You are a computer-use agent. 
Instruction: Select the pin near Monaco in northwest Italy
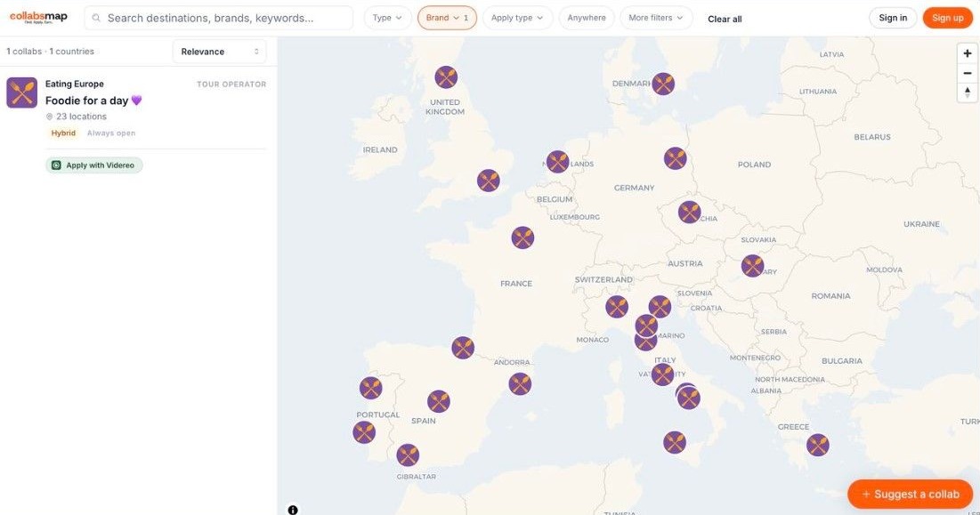617,307
